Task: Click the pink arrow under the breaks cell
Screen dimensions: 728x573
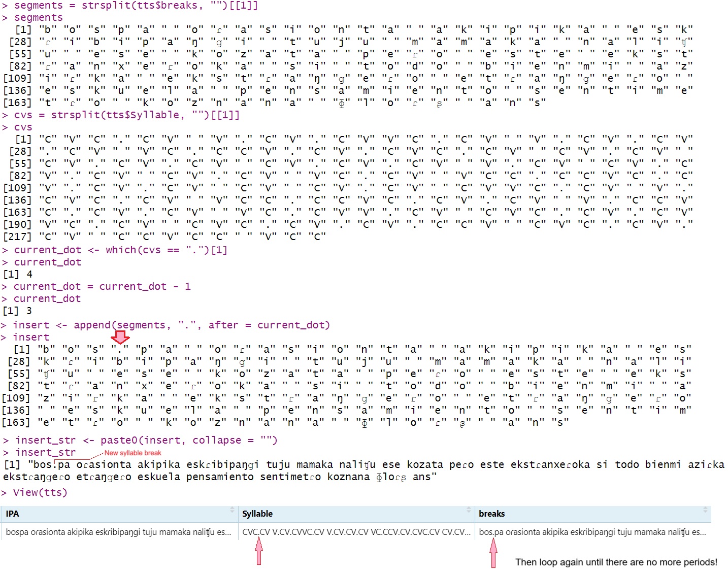Action: [x=493, y=552]
